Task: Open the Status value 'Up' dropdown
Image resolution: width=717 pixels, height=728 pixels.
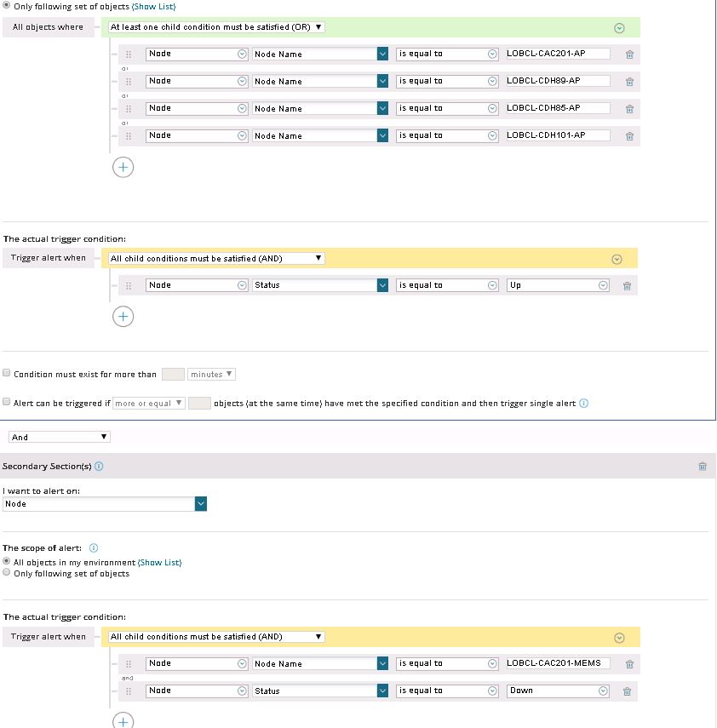Action: 603,285
